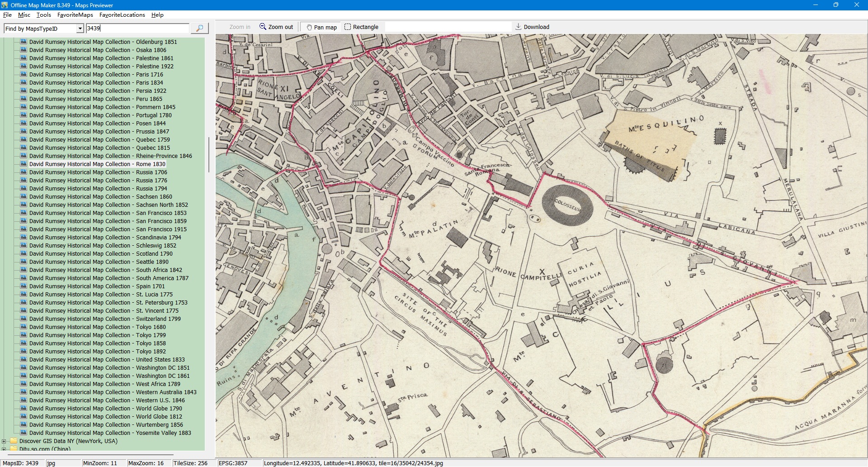Select San Francisco 1915 map entry
This screenshot has width=868, height=467.
tap(108, 229)
